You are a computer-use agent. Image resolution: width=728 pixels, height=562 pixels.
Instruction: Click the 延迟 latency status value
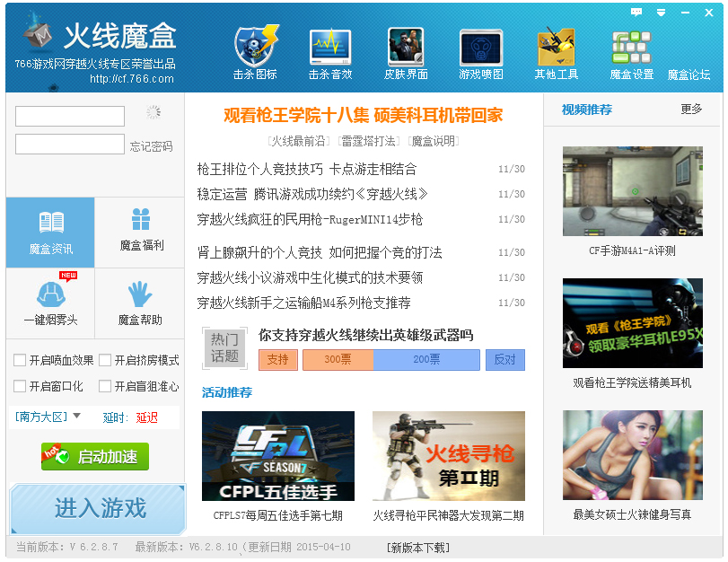[146, 417]
